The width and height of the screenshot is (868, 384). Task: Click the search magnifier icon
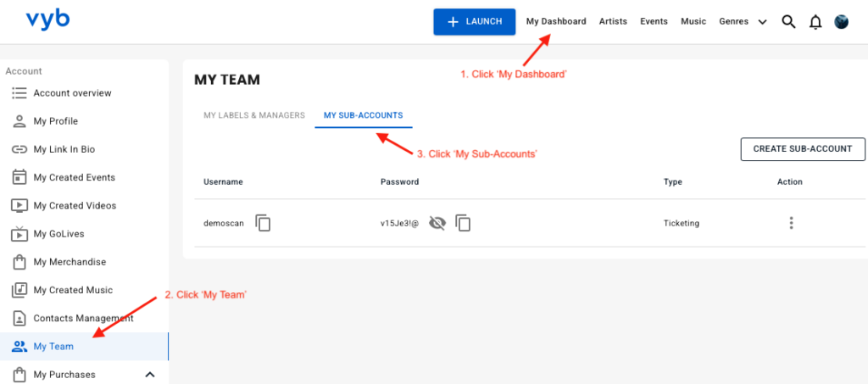[788, 22]
